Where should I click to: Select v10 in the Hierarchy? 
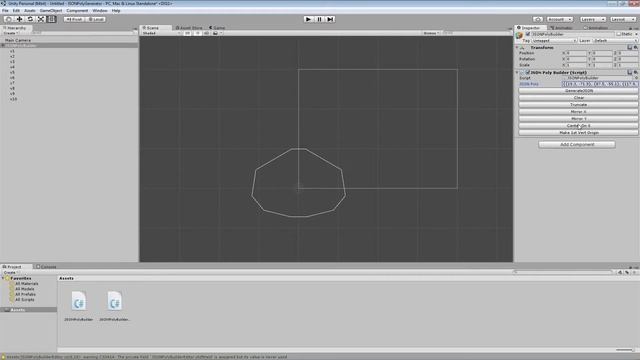[x=13, y=99]
